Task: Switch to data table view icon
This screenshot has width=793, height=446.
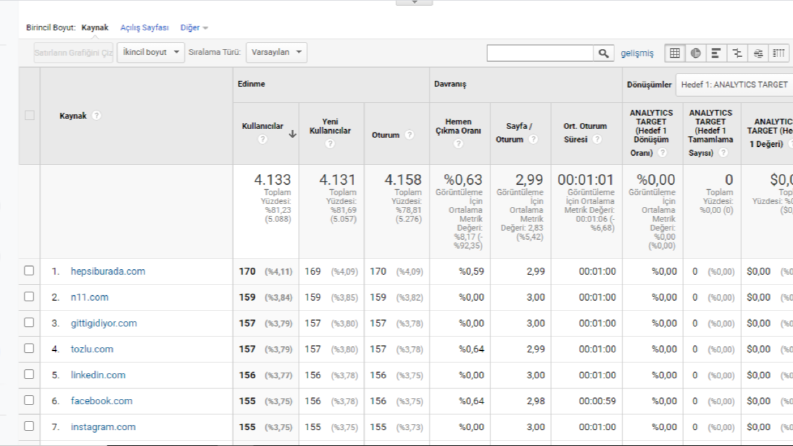Action: point(675,53)
